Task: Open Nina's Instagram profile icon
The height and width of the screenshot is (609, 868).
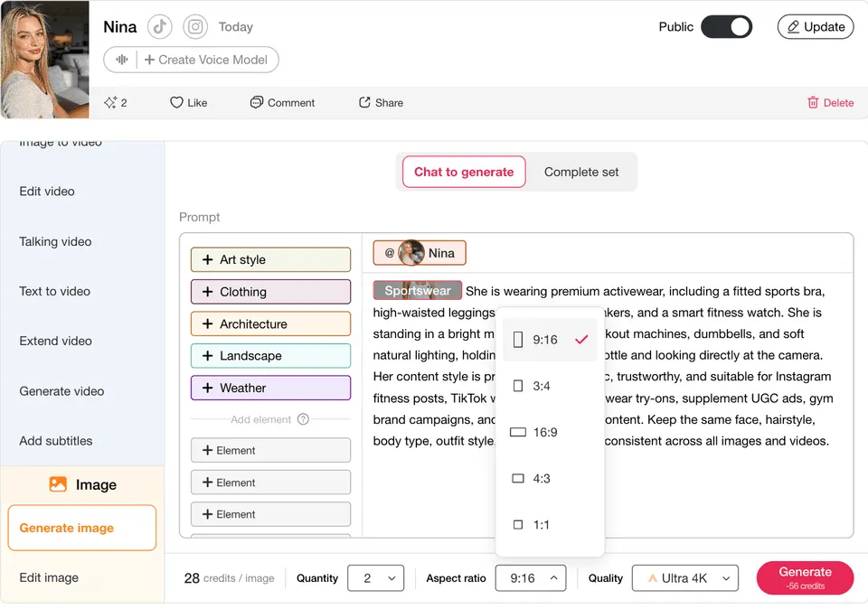Action: (x=195, y=26)
